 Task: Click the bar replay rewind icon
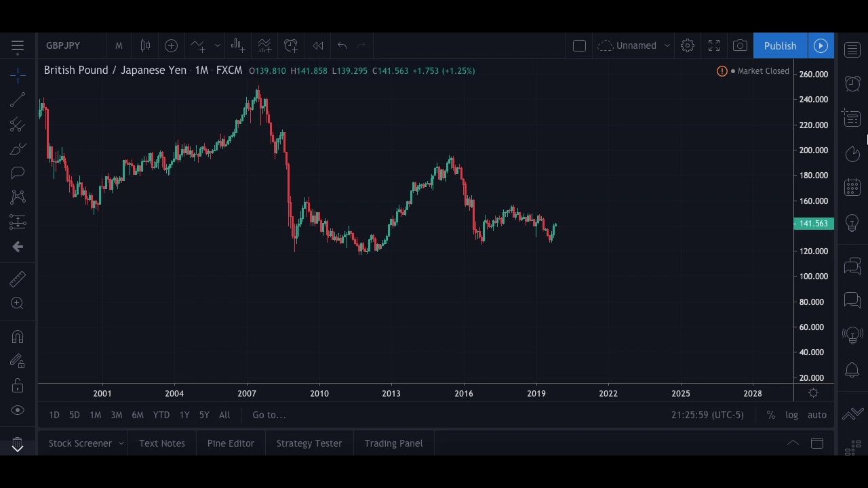click(x=317, y=45)
